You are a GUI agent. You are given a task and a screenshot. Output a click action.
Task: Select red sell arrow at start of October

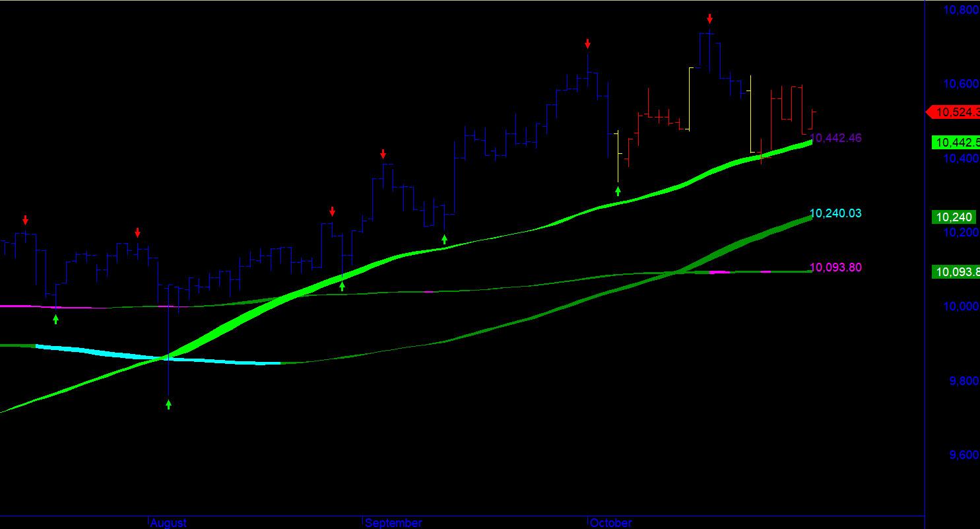587,44
